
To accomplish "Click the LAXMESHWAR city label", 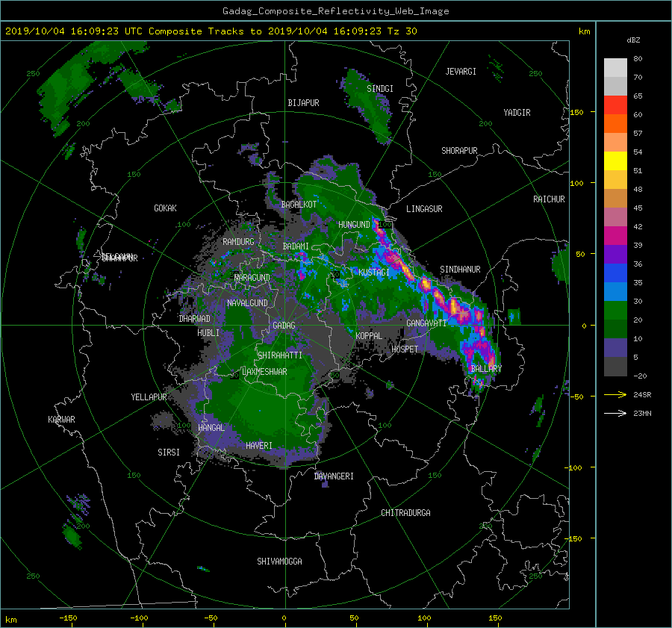I will 264,372.
